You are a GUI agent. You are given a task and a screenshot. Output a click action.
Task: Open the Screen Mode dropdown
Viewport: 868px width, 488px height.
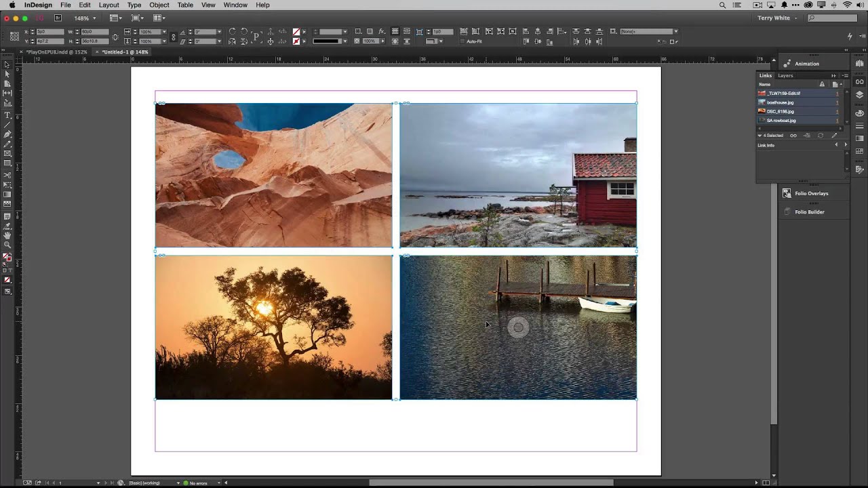point(137,18)
